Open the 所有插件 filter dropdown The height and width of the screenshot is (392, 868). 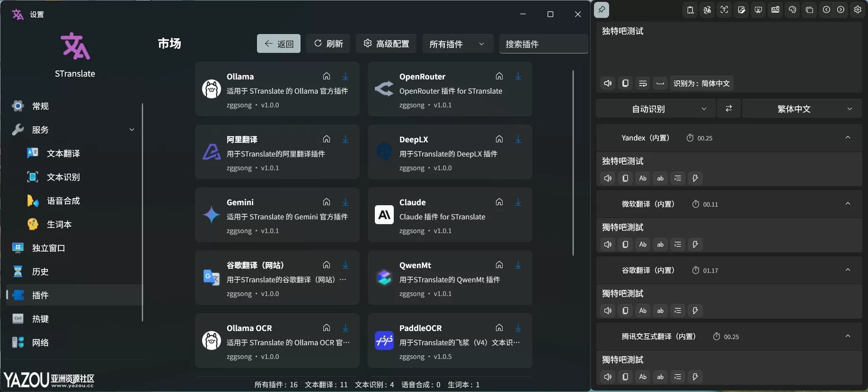click(x=457, y=44)
